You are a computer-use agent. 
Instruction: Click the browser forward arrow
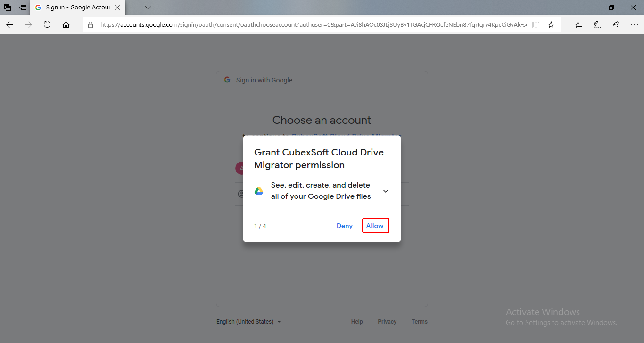pyautogui.click(x=29, y=25)
